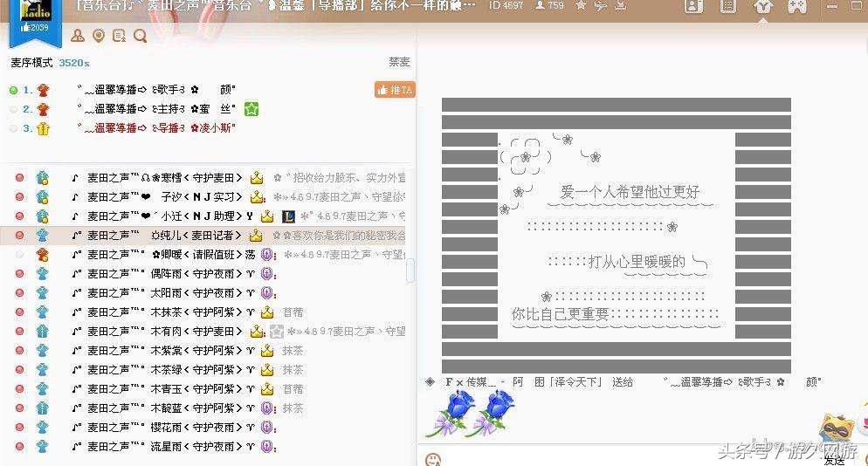Viewport: 868px width, 466px height.
Task: Click the purple medal on 偶阵雨's row
Action: 267,273
